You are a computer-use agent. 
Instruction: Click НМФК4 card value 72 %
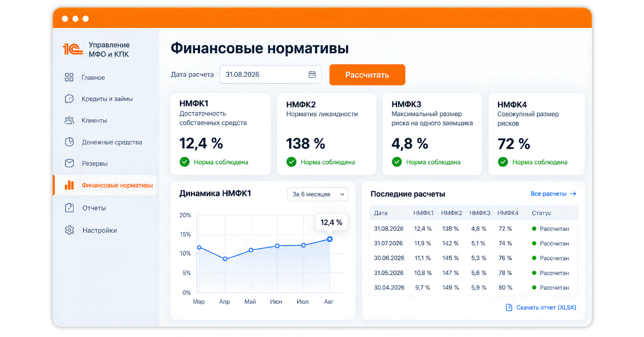[514, 144]
